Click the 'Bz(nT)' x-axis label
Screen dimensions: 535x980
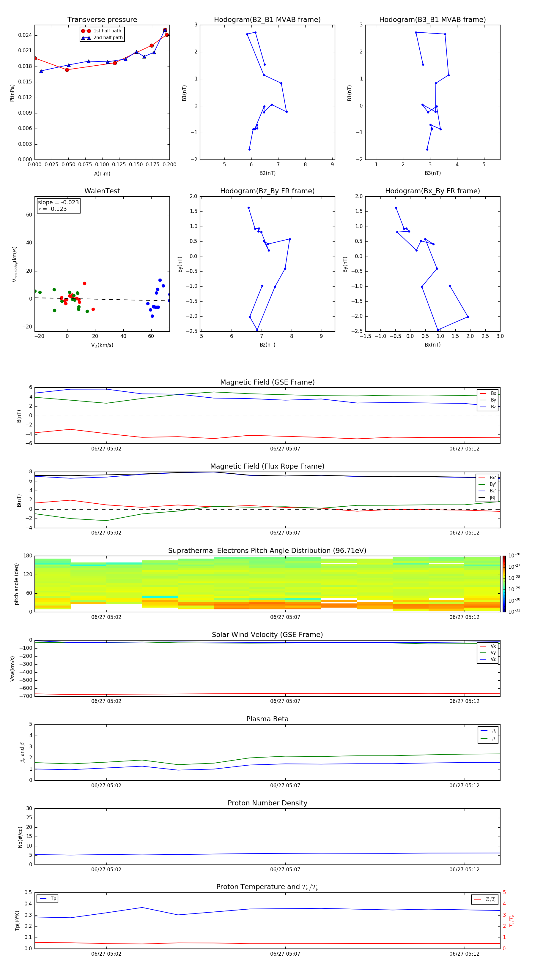click(267, 345)
